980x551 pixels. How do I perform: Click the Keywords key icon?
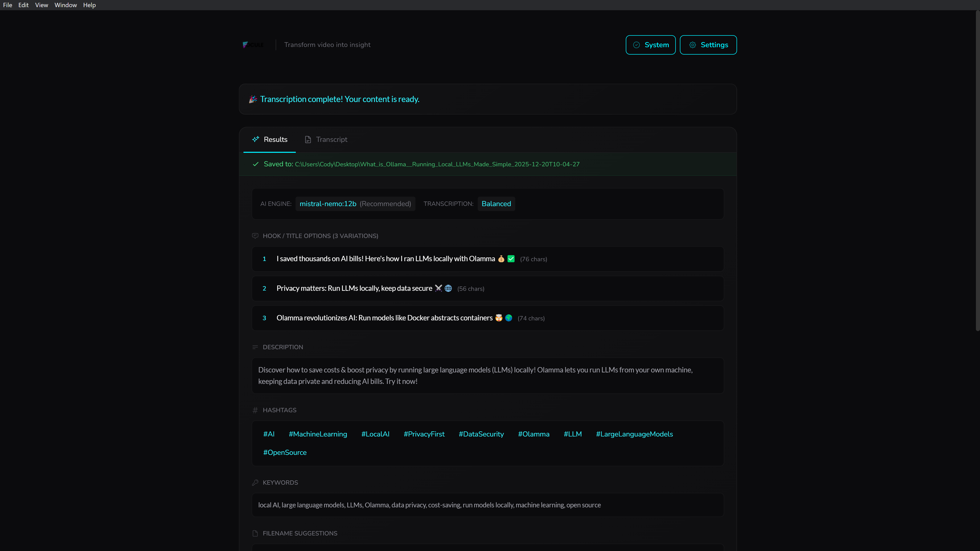pos(255,483)
